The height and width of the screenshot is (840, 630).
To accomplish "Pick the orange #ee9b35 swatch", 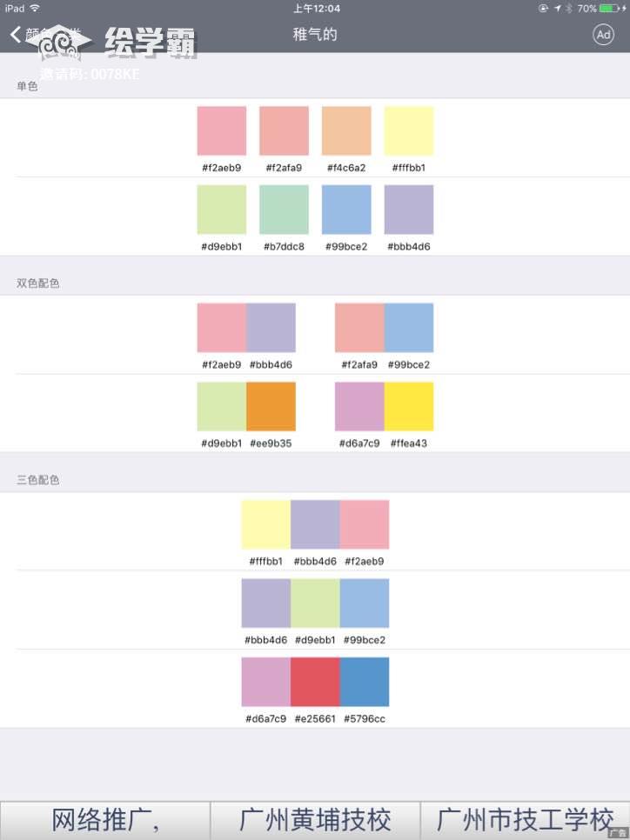I will [271, 407].
